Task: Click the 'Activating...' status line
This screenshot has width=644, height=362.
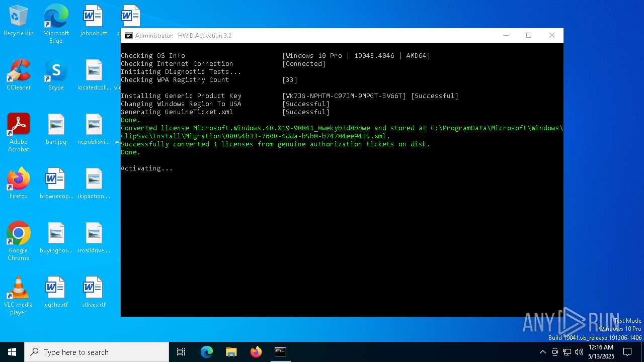Action: click(x=147, y=168)
